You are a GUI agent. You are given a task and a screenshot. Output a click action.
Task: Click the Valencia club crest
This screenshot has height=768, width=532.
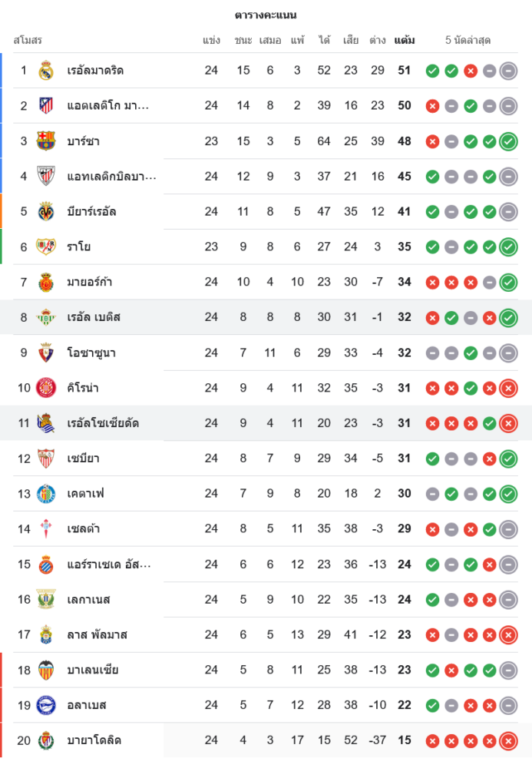(x=46, y=670)
